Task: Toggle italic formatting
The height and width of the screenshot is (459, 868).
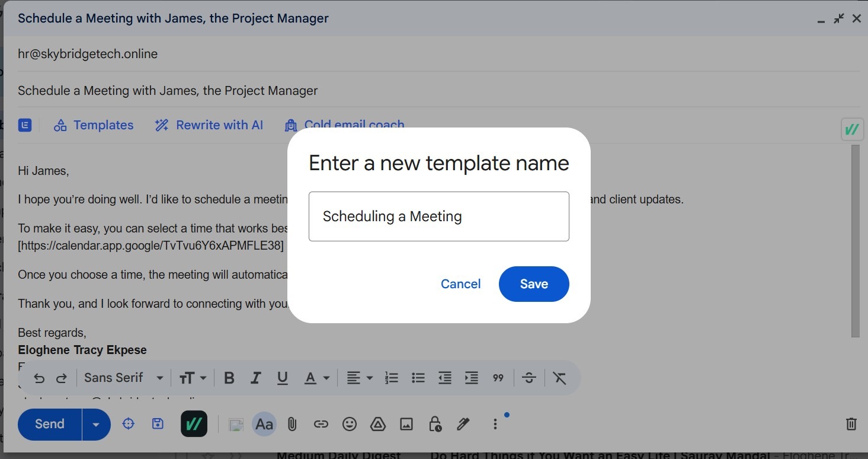Action: pyautogui.click(x=256, y=378)
